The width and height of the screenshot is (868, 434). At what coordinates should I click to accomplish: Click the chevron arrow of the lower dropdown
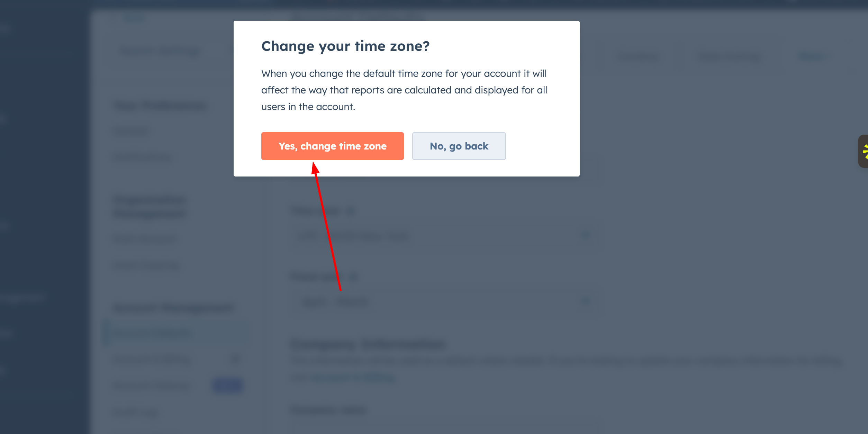coord(585,301)
